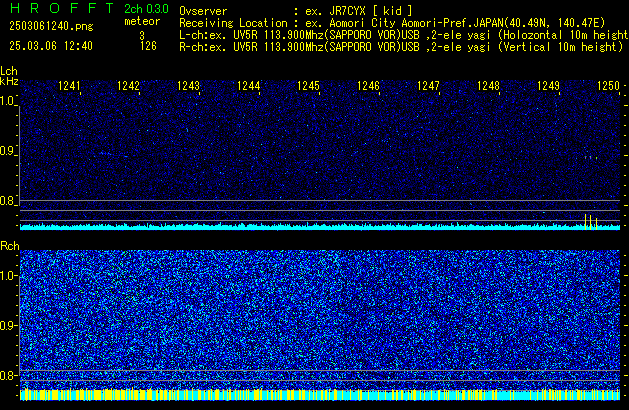Click the HROFFT title text
Image resolution: width=629 pixels, height=410 pixels.
pyautogui.click(x=62, y=8)
